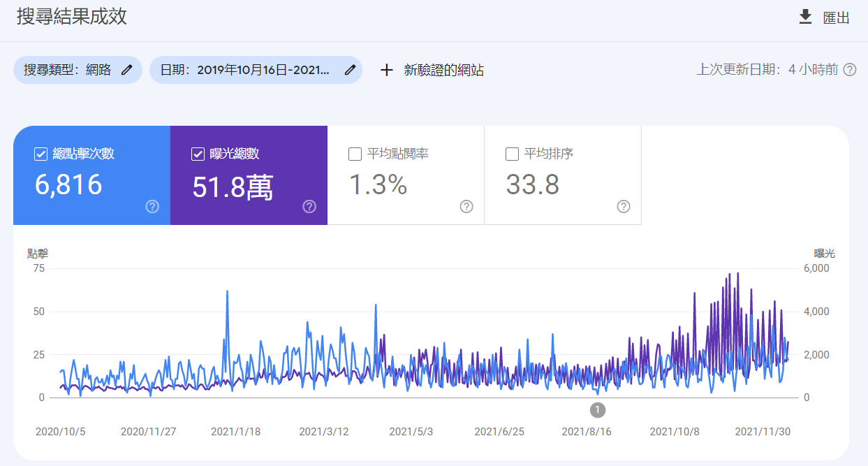Click the 75 left axis value
Screen dimensions: 868x466
[38, 268]
